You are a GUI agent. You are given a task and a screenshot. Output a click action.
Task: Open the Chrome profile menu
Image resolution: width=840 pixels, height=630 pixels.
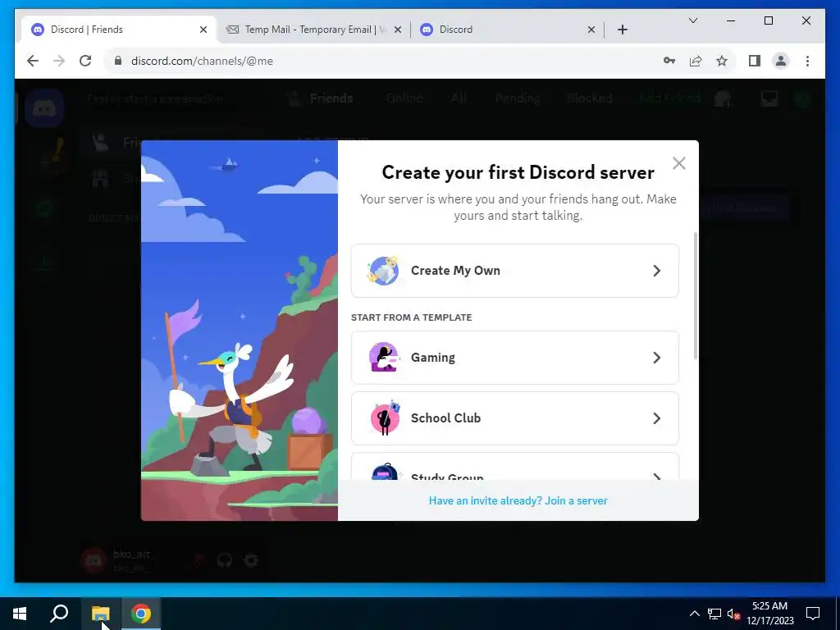(x=781, y=61)
